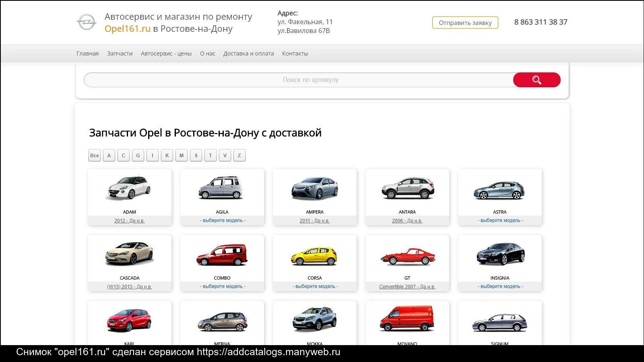644x362 pixels.
Task: Open the KARL red car image
Action: click(x=129, y=320)
